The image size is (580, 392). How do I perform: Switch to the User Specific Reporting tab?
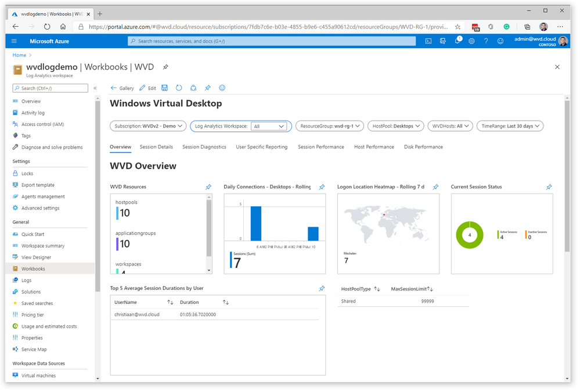(x=261, y=147)
